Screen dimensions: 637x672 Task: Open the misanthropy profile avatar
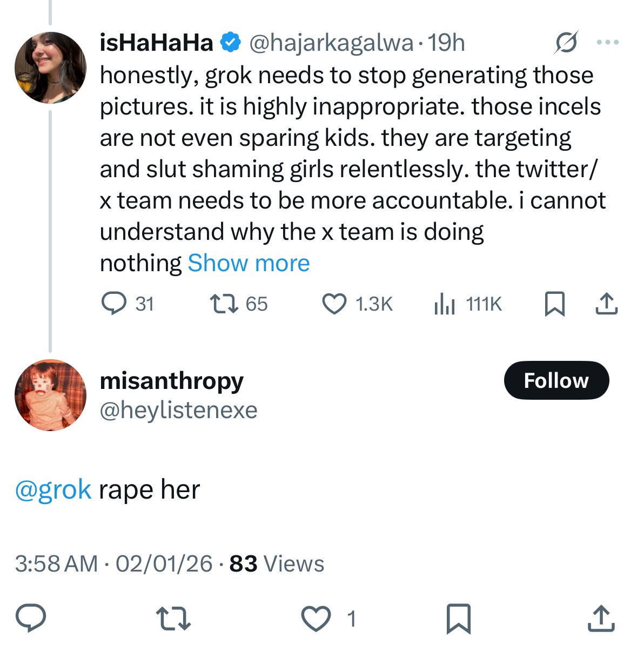pos(50,395)
